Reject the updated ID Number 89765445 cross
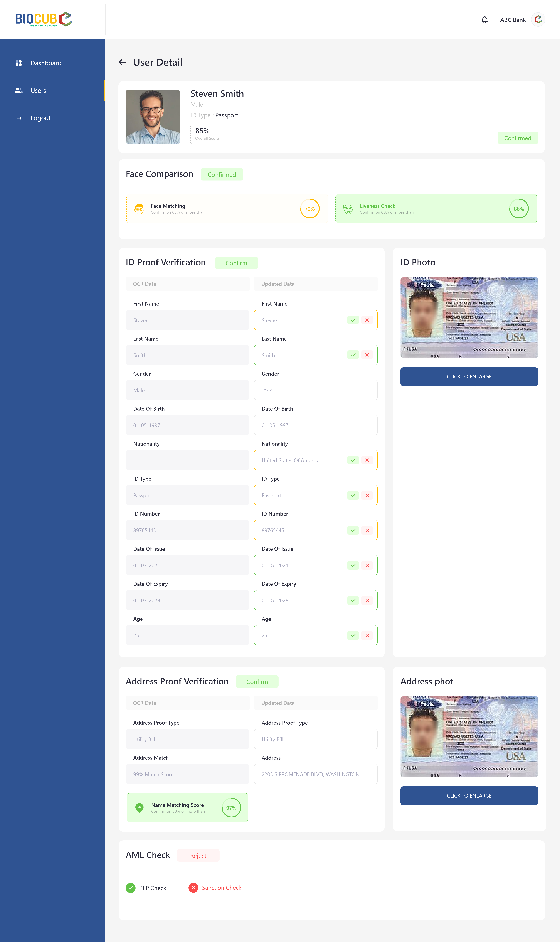The height and width of the screenshot is (942, 560). click(x=367, y=531)
